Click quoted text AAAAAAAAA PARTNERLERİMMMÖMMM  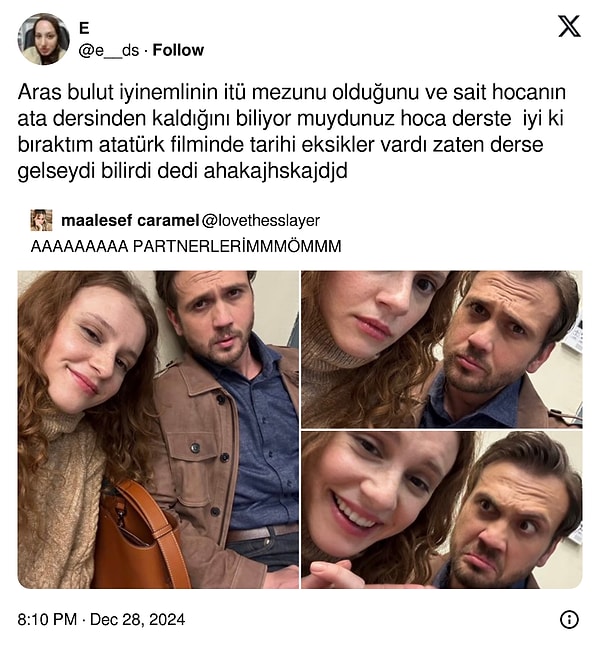[186, 246]
